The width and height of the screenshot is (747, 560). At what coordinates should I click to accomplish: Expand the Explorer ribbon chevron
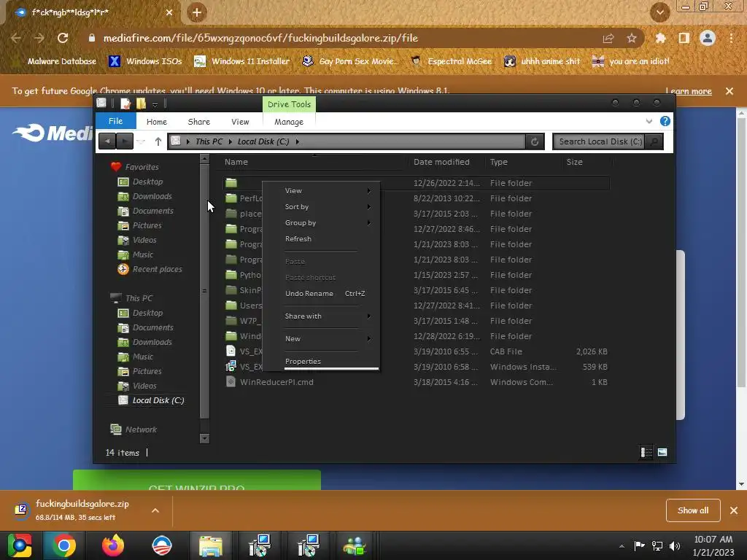click(x=649, y=122)
